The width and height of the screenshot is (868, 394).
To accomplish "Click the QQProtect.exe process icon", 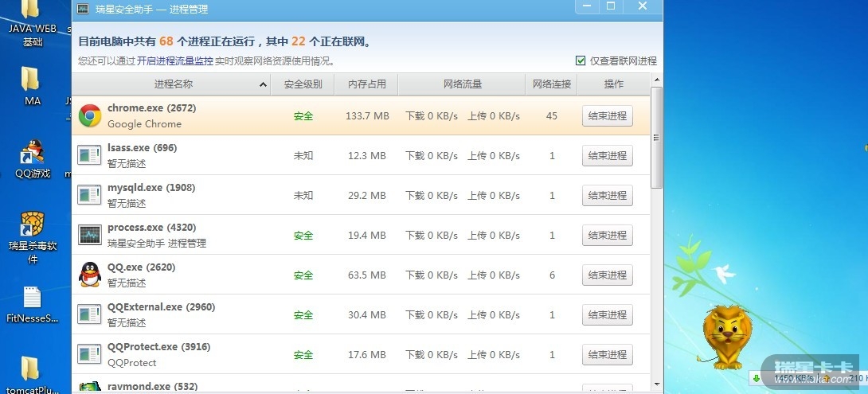I will click(89, 355).
